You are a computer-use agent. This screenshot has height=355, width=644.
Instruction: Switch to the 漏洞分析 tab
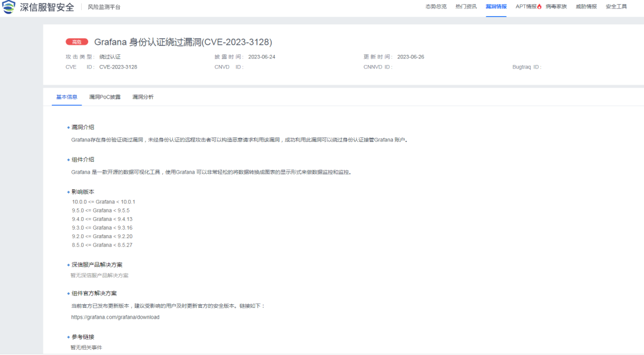[143, 97]
